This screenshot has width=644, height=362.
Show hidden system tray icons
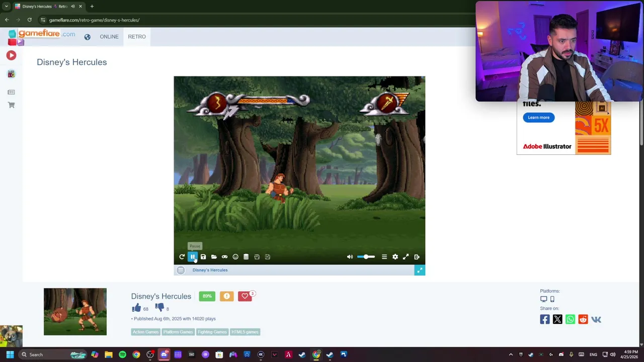(x=511, y=354)
